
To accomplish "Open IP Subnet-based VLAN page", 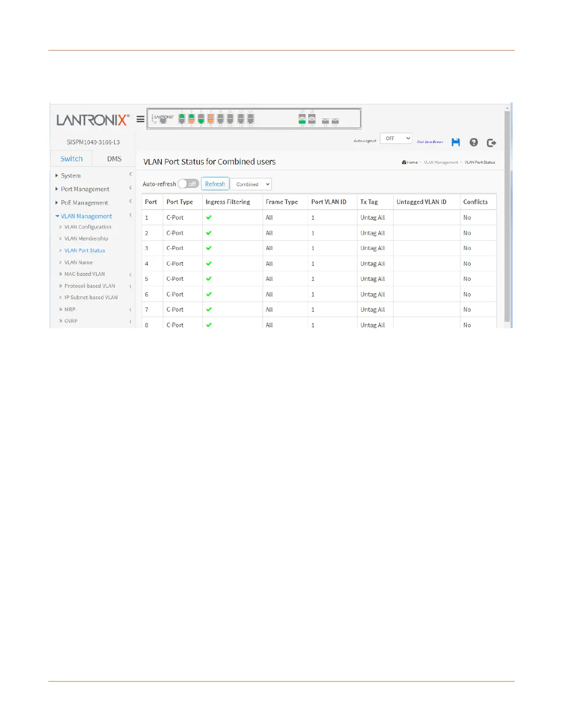I will coord(91,297).
